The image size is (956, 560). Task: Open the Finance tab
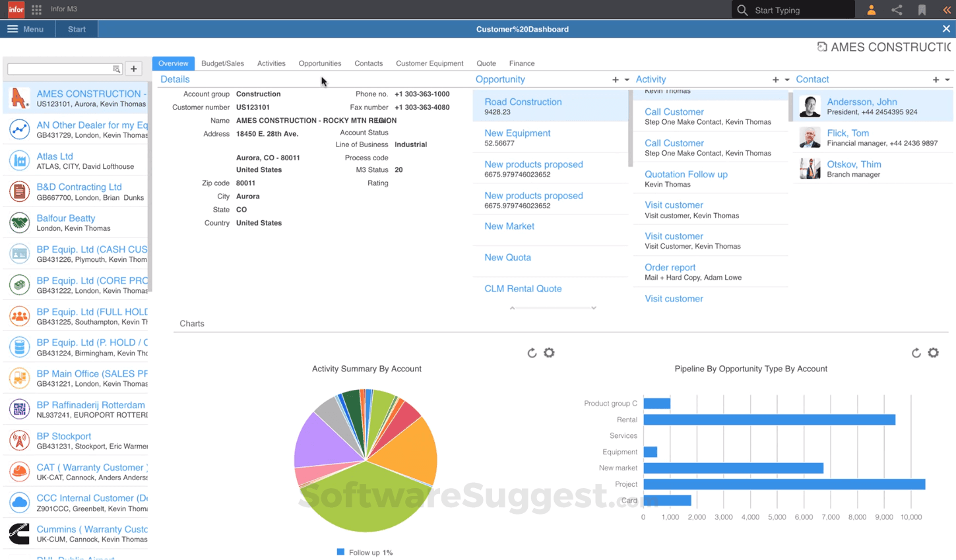(x=521, y=63)
